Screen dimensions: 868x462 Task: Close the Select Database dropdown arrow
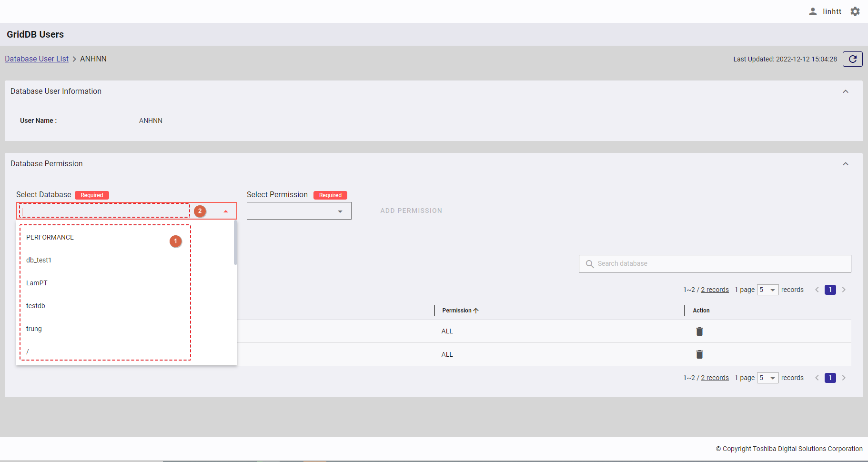point(226,211)
